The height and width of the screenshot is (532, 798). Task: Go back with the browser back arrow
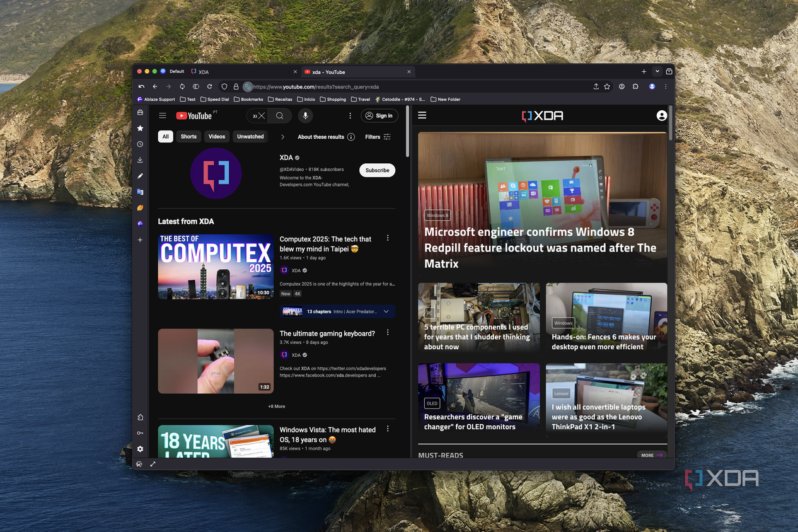155,86
